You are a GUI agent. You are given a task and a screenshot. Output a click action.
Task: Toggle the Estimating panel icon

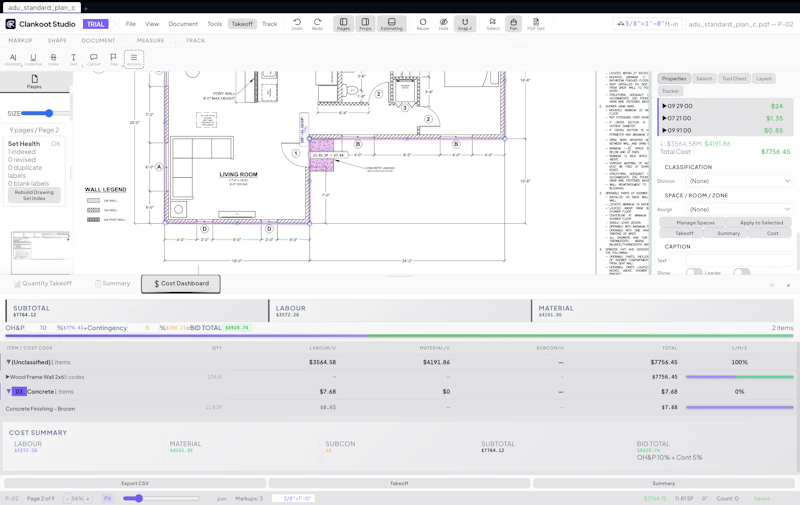tap(391, 23)
